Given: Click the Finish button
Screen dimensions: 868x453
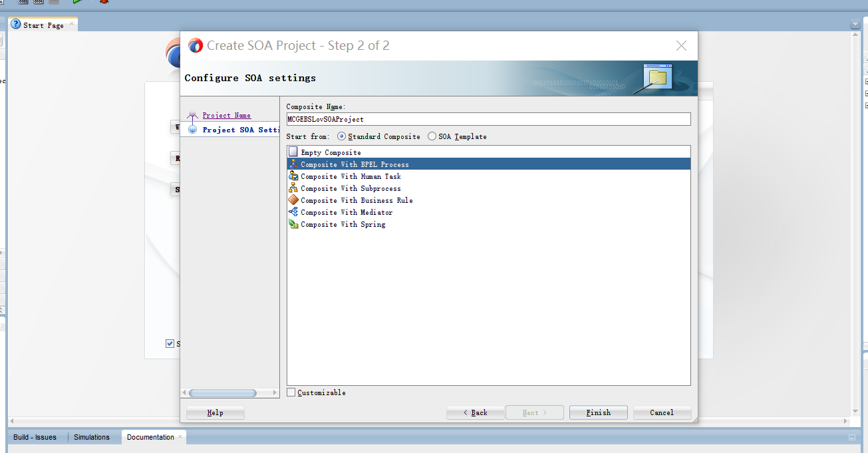Looking at the screenshot, I should coord(597,412).
